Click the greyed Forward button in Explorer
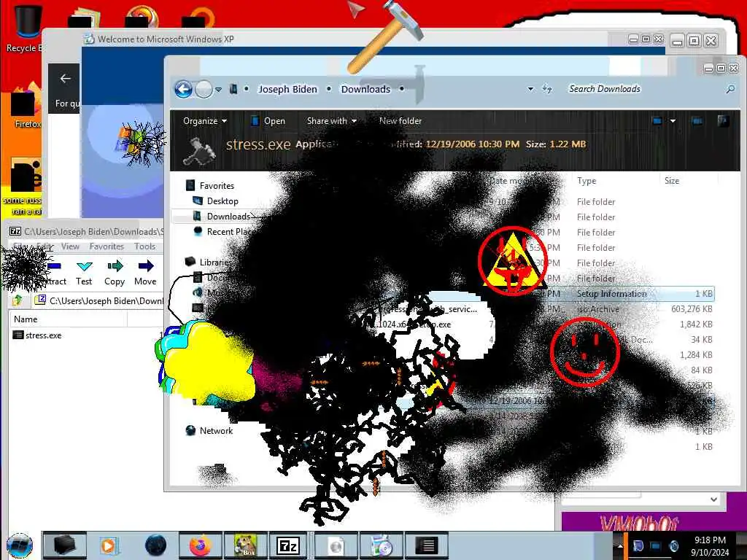Image resolution: width=747 pixels, height=560 pixels. 204,89
